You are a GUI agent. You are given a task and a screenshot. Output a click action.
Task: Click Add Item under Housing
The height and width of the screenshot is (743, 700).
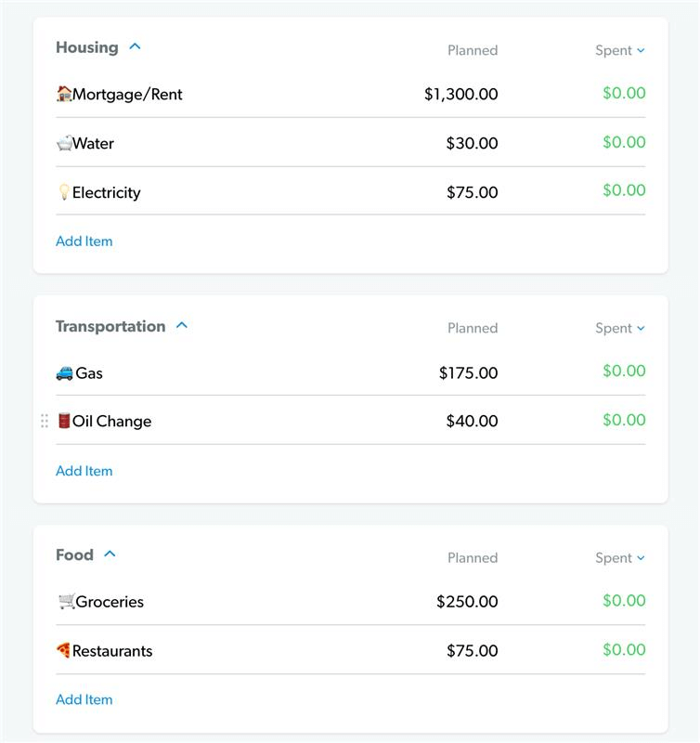tap(84, 241)
